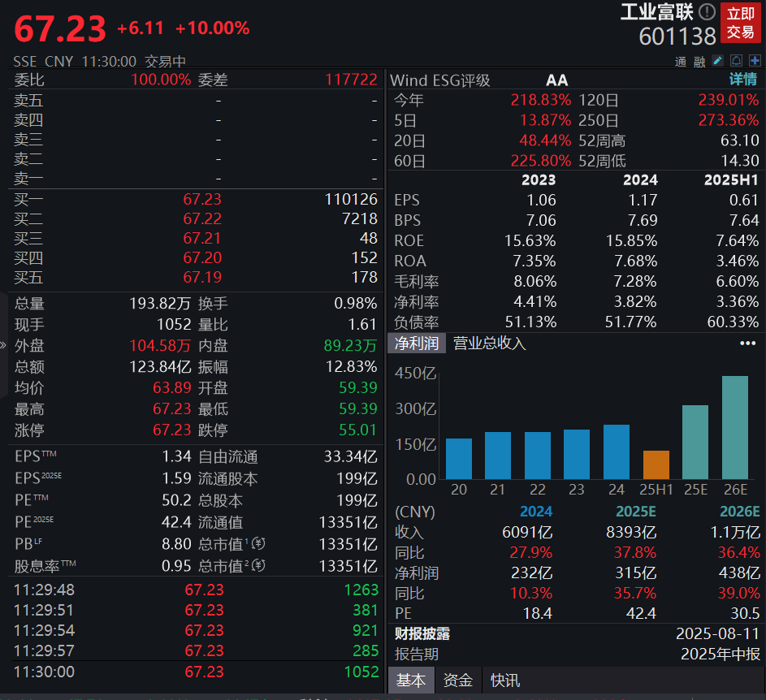Click the trade tick at 11:30:00
The image size is (766, 700).
[196, 672]
